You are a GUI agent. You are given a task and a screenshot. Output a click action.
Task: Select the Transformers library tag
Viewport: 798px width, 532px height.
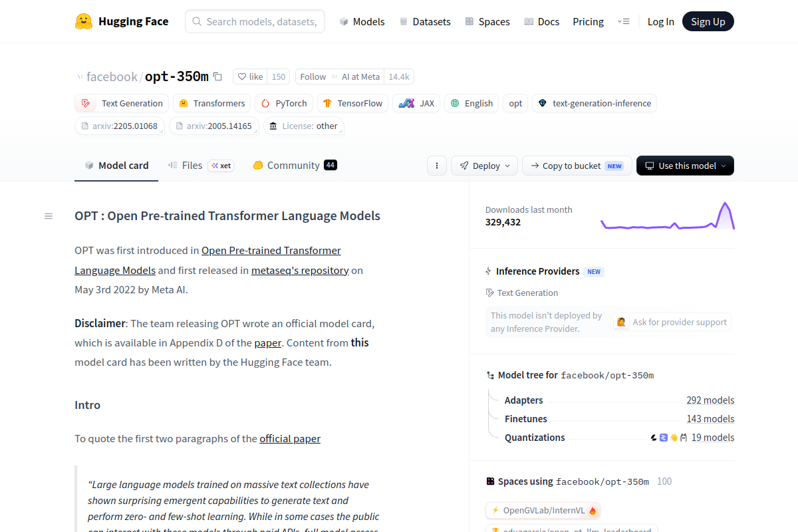click(x=212, y=103)
